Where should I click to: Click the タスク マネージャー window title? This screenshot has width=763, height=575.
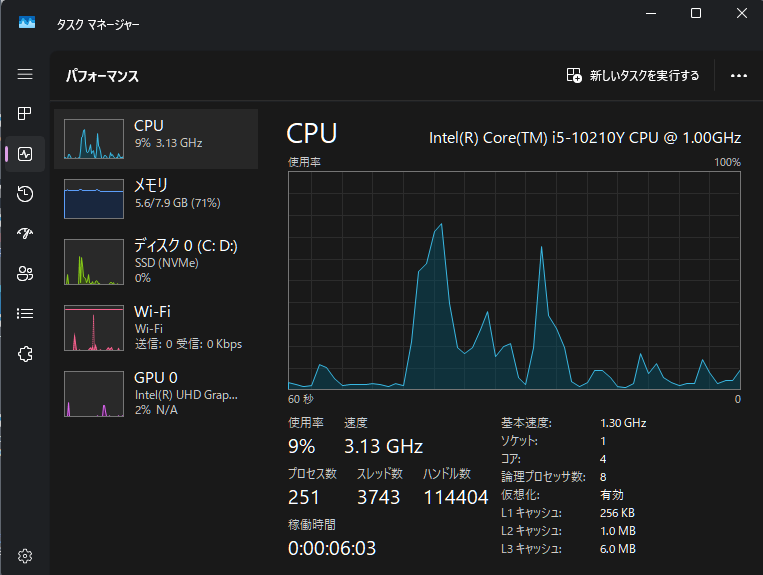98,24
